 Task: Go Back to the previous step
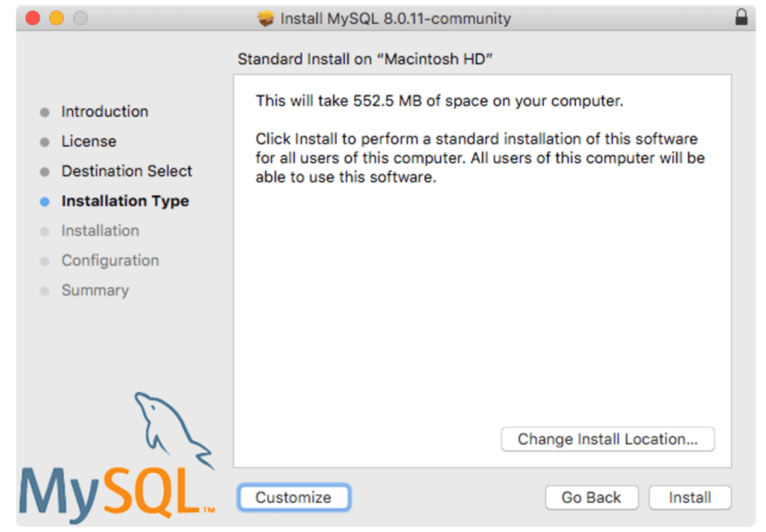coord(591,498)
